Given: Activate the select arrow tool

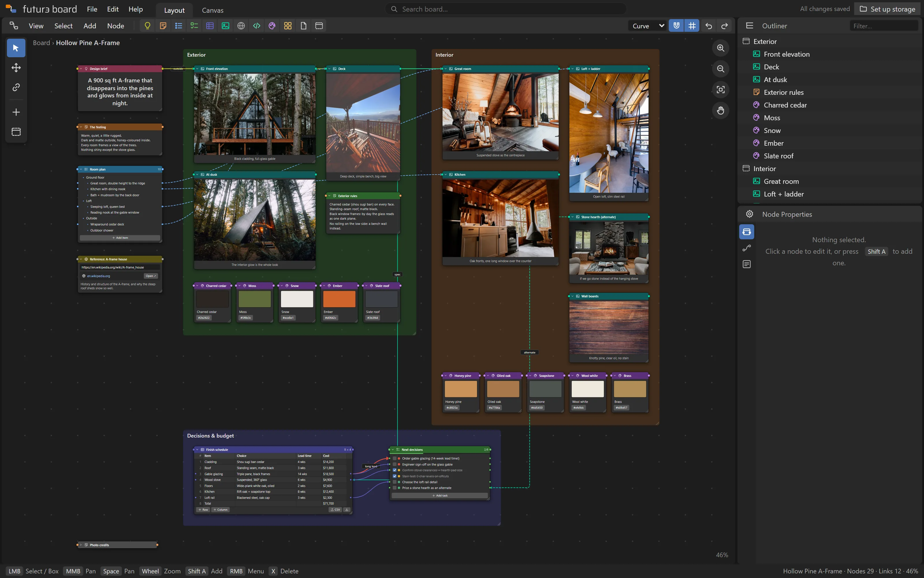Looking at the screenshot, I should coord(16,48).
